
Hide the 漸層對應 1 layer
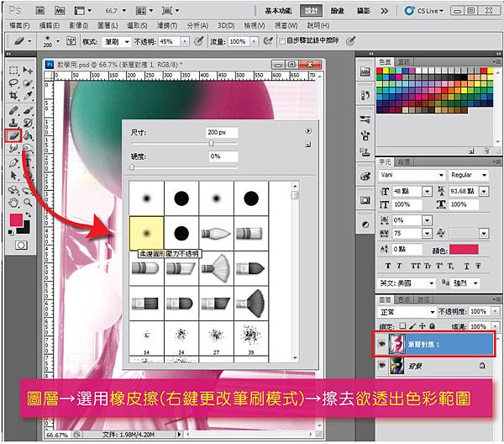tap(382, 344)
